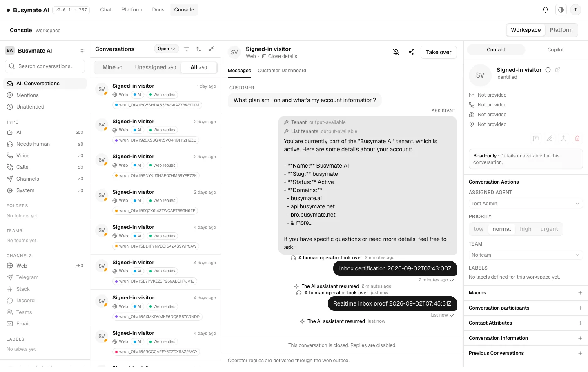Filter by System type
Viewport: 588px width, 372px height.
(45, 190)
